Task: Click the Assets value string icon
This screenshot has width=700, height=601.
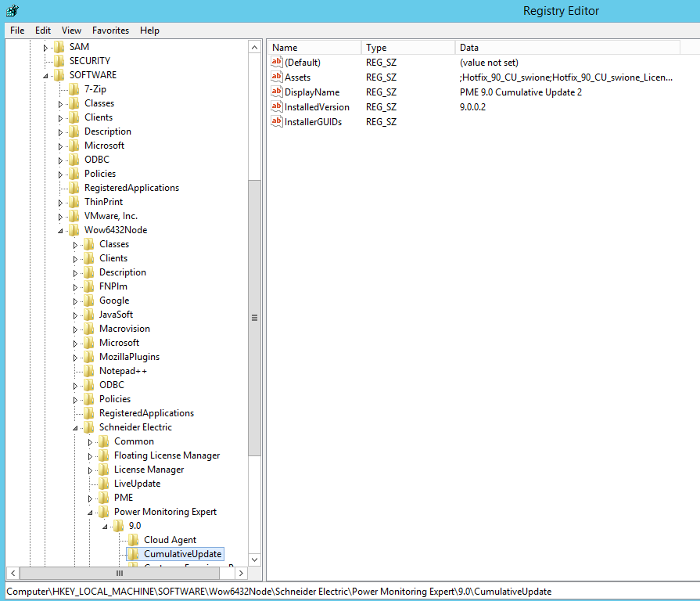Action: (x=277, y=77)
